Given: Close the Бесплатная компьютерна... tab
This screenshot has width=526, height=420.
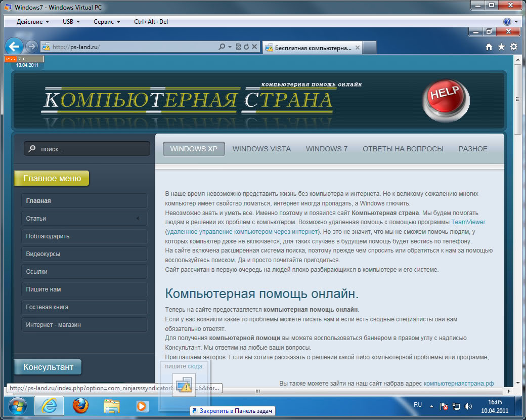Looking at the screenshot, I should (x=358, y=48).
